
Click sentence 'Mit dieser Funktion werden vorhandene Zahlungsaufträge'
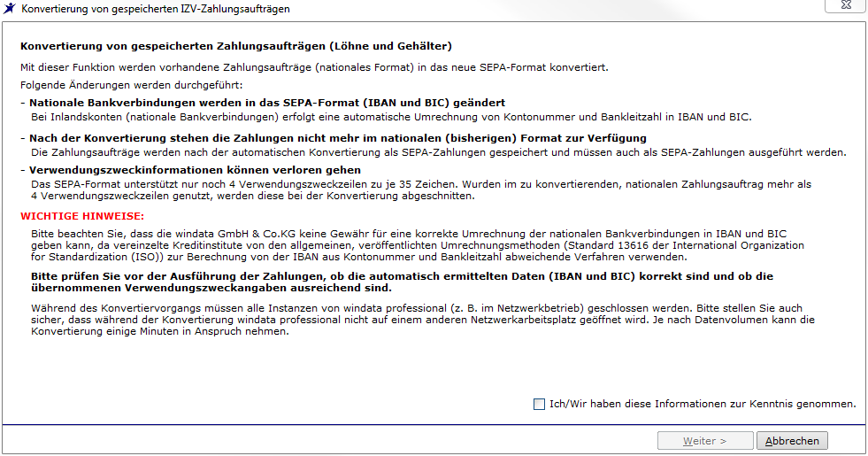(314, 67)
